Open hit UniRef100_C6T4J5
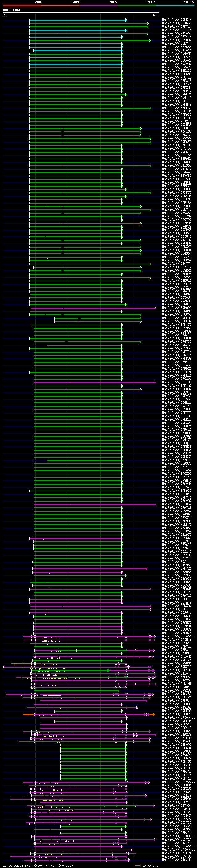Screen dimensions: 197x868 (177, 30)
